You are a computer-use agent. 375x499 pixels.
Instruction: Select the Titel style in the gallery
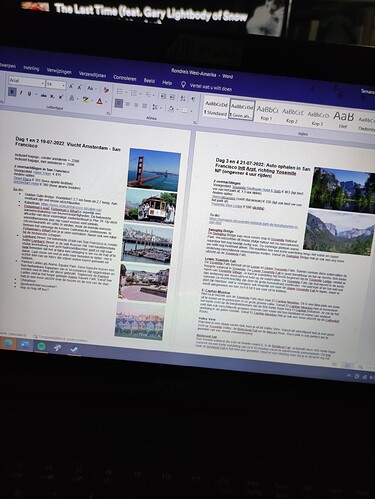[x=343, y=119]
